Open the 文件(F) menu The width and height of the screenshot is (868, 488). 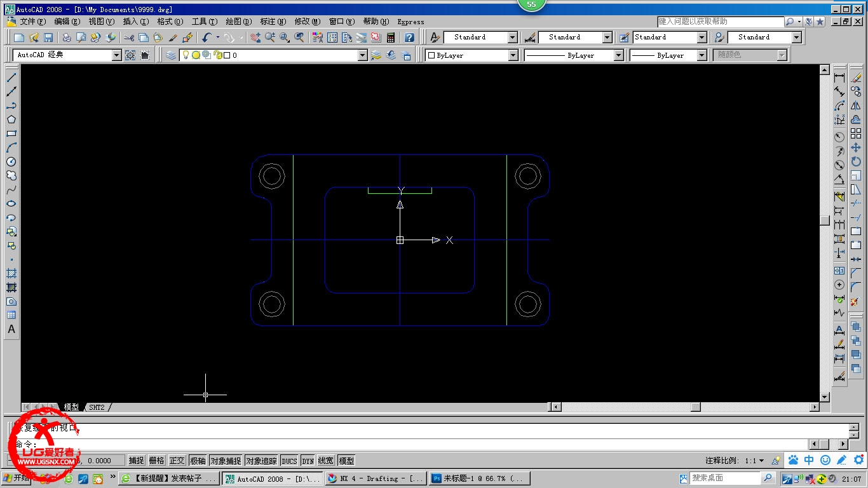point(32,22)
